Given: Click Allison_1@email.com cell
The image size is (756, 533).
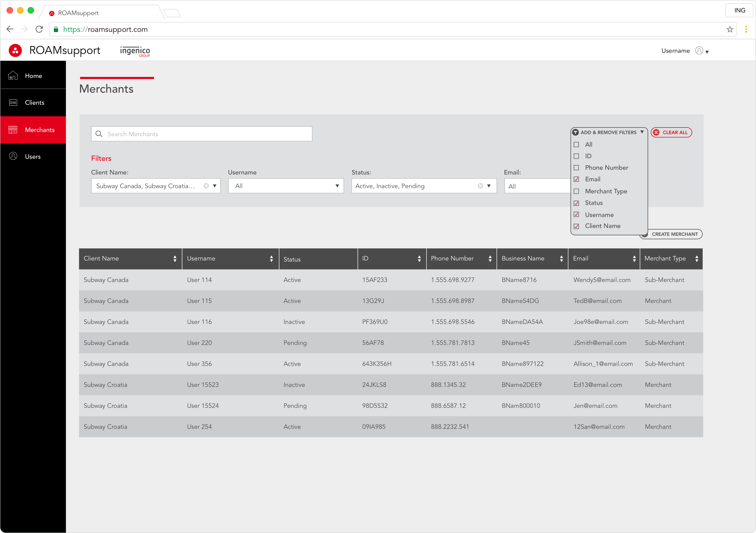Looking at the screenshot, I should click(603, 364).
